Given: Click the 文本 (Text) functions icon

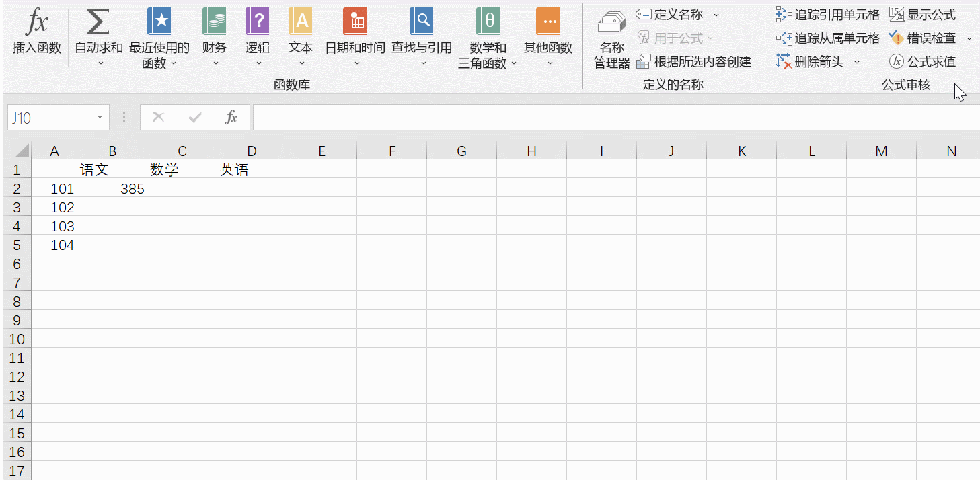Looking at the screenshot, I should [300, 22].
